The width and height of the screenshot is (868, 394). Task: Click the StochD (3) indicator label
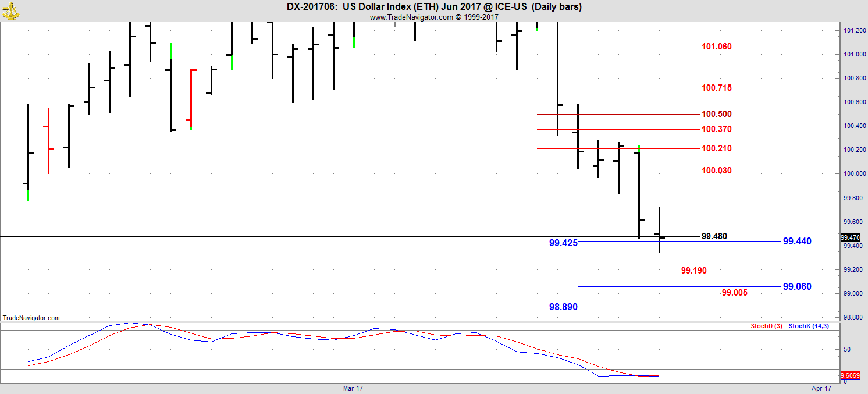tap(767, 326)
